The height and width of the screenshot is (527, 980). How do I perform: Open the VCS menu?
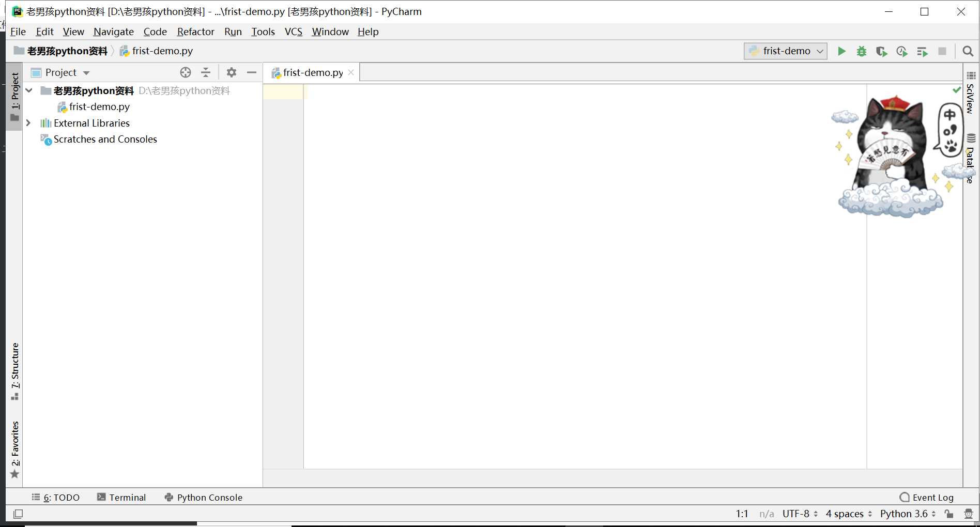click(x=294, y=32)
